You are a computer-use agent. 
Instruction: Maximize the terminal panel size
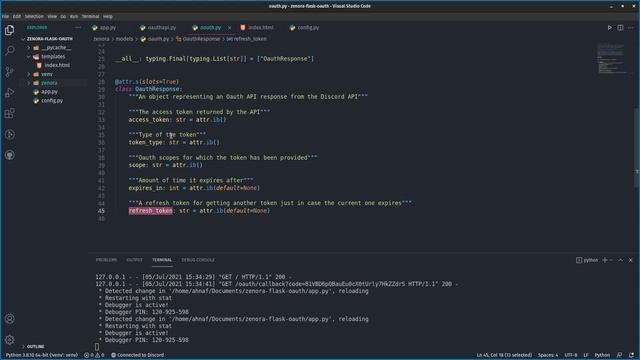coord(620,260)
